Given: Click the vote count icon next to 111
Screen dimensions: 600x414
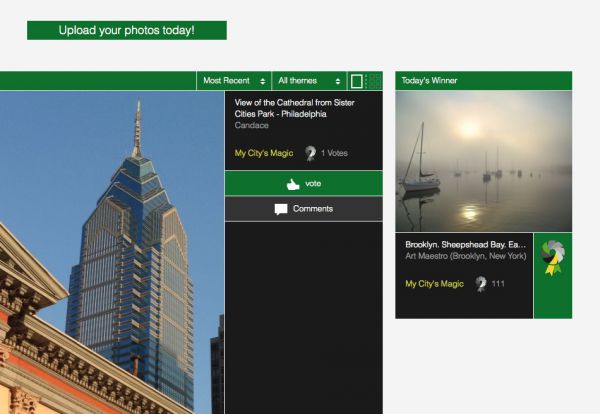Looking at the screenshot, I should pyautogui.click(x=481, y=284).
